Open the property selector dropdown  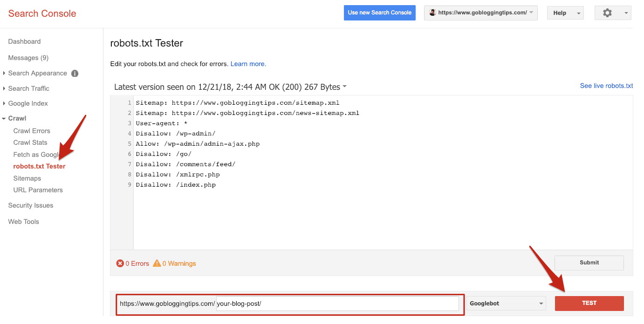pos(481,13)
